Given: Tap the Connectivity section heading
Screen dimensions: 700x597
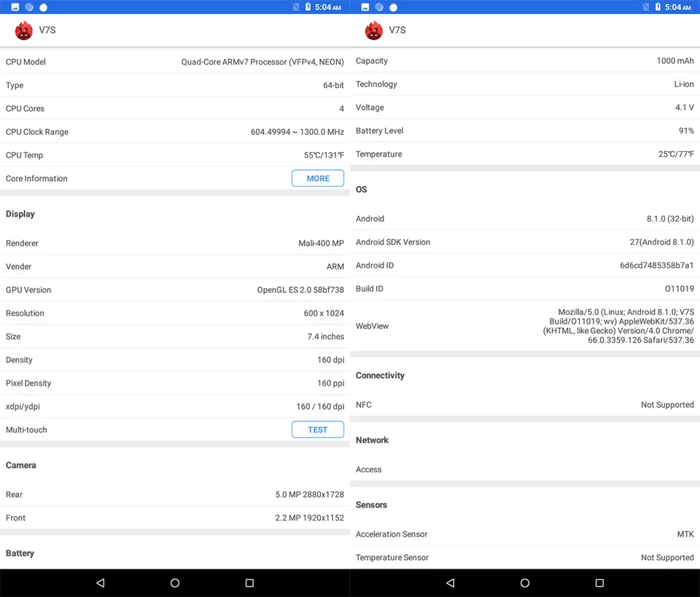Looking at the screenshot, I should pyautogui.click(x=380, y=375).
